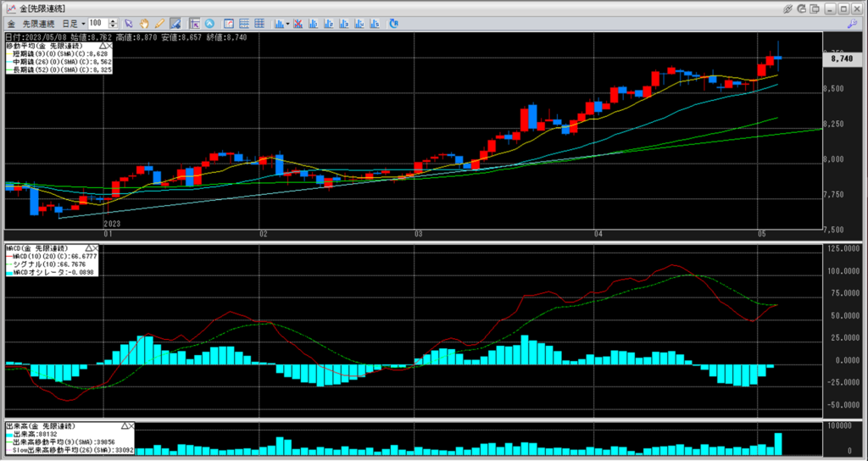Select the hand pan tool
The image size is (868, 461).
pyautogui.click(x=145, y=23)
